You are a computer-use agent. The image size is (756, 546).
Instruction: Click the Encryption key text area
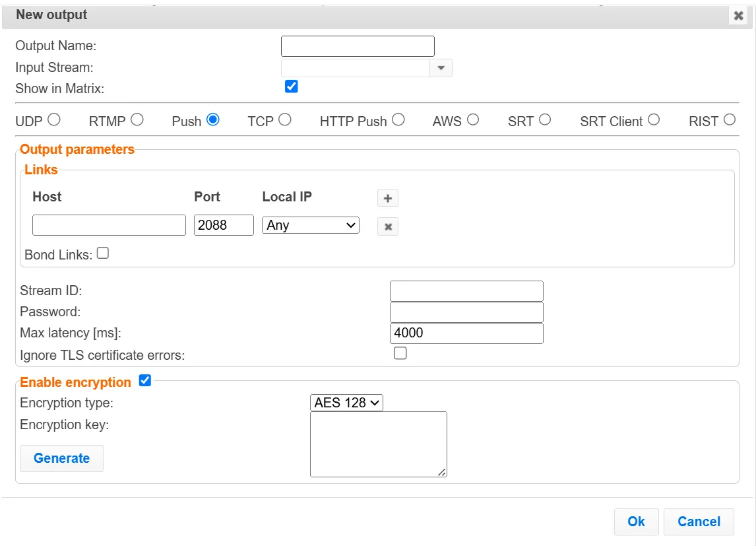379,444
